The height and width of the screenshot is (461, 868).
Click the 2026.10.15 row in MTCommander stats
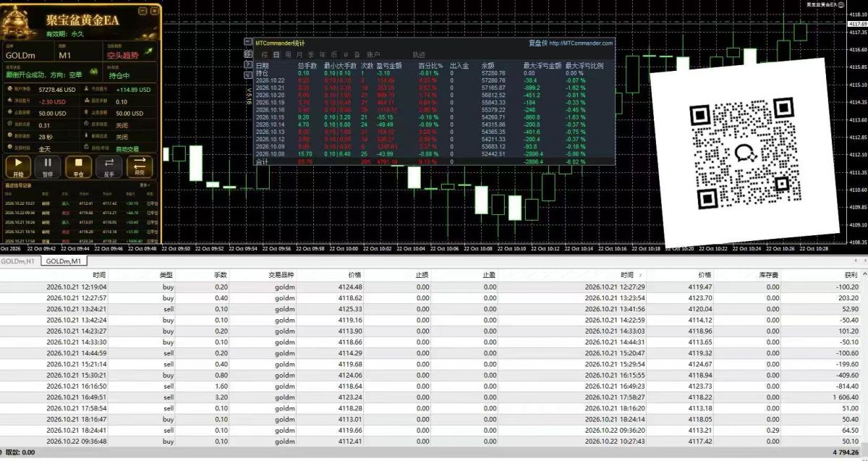pyautogui.click(x=434, y=117)
